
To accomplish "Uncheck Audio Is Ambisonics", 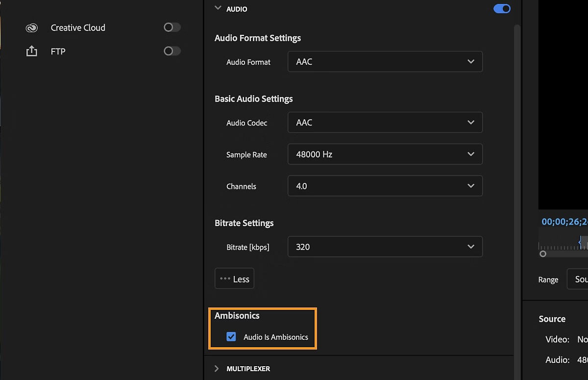I will point(231,337).
